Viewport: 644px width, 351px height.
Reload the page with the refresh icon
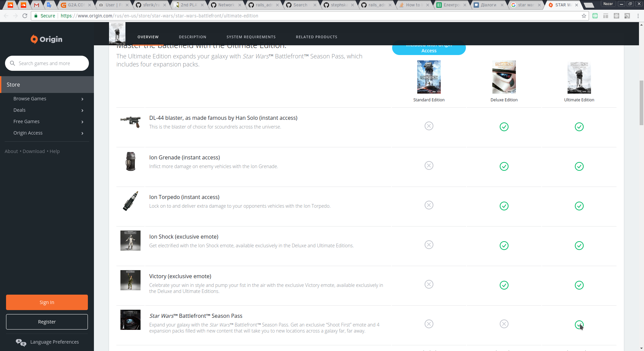coord(25,16)
